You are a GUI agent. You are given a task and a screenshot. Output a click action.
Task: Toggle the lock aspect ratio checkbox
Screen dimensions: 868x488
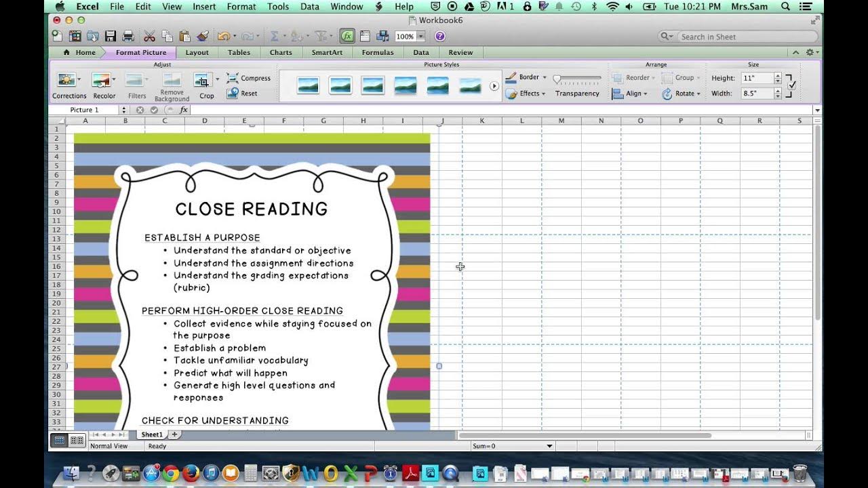point(791,85)
